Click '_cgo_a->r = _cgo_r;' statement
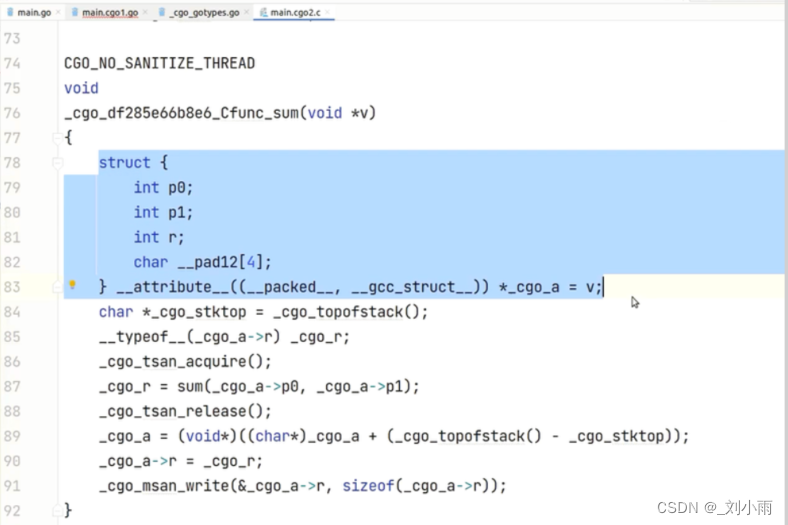Viewport: 788px width, 525px height. (180, 461)
